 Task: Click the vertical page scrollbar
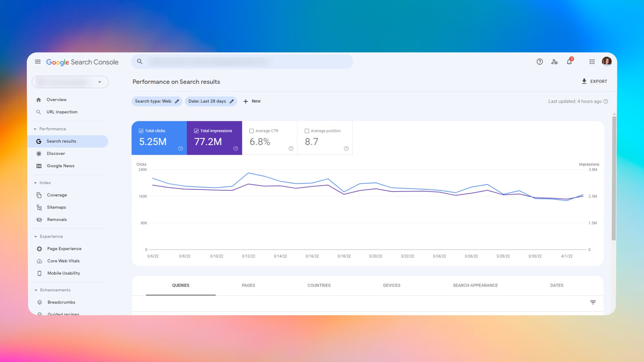click(614, 178)
